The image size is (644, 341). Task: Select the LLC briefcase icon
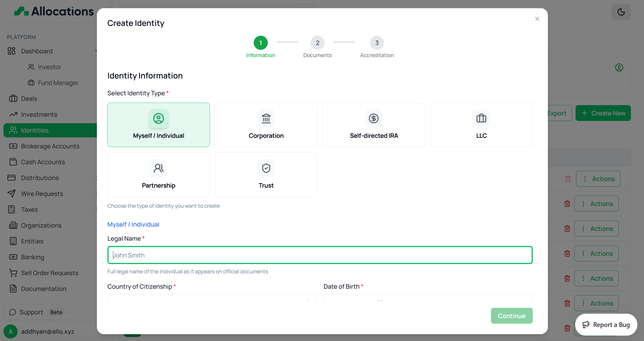point(481,118)
